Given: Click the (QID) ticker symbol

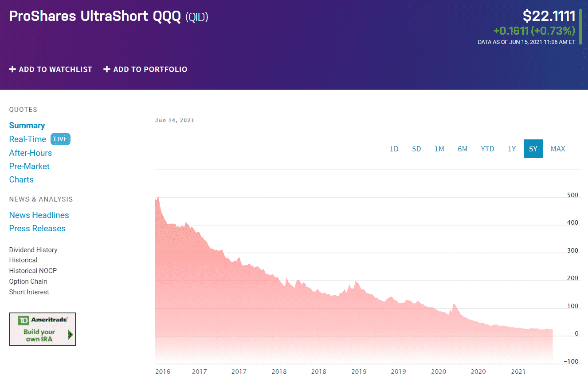Looking at the screenshot, I should tap(196, 17).
